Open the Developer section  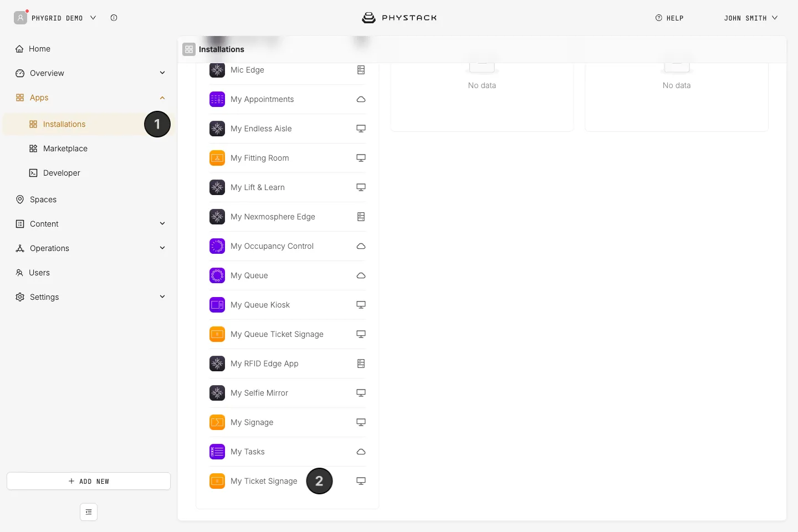click(89, 173)
